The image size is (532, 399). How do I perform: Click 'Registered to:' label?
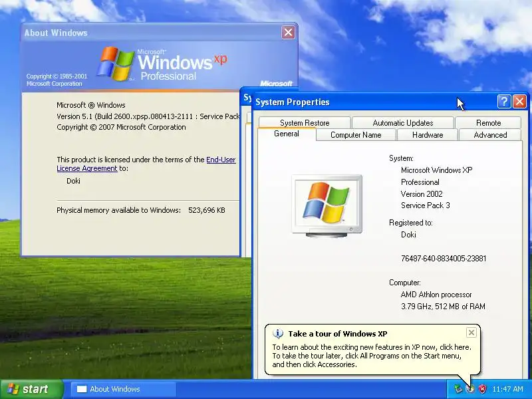pyautogui.click(x=411, y=223)
